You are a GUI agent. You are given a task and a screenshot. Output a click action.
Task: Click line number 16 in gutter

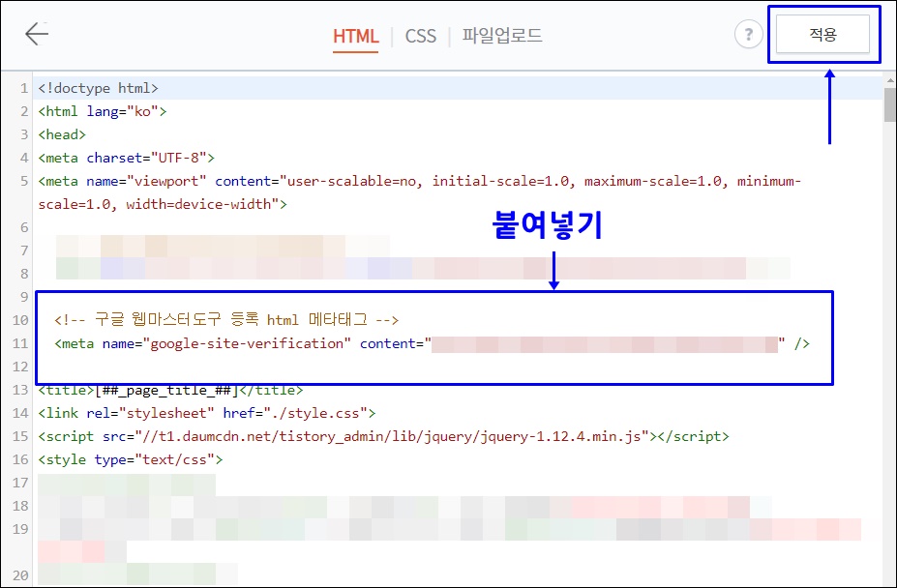(20, 459)
